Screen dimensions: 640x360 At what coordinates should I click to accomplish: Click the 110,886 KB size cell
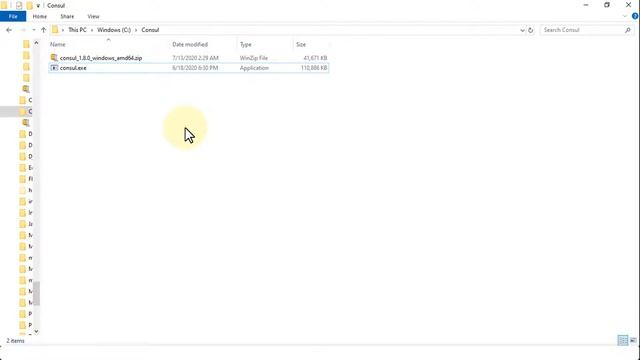pyautogui.click(x=314, y=68)
